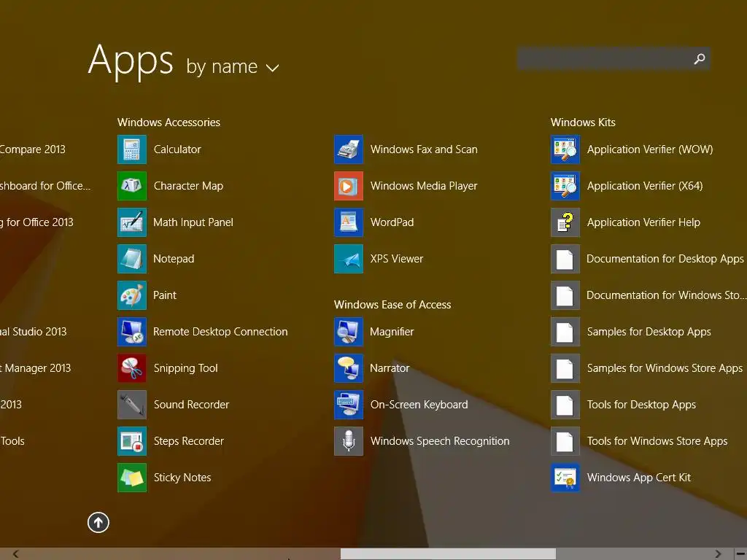Click the Windows Accessories group header
Screen dimensions: 747x560
coord(169,122)
